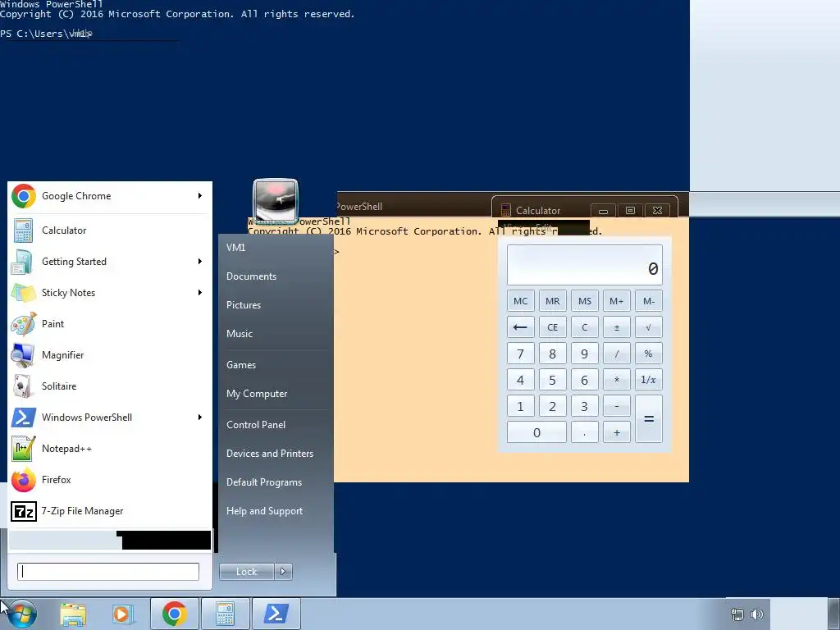This screenshot has height=630, width=840.
Task: Click calculator reciprocal 1/x button
Action: click(x=649, y=380)
